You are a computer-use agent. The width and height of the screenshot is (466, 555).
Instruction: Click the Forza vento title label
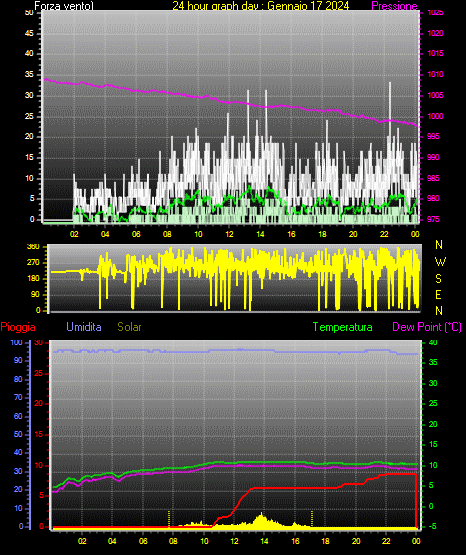click(64, 6)
